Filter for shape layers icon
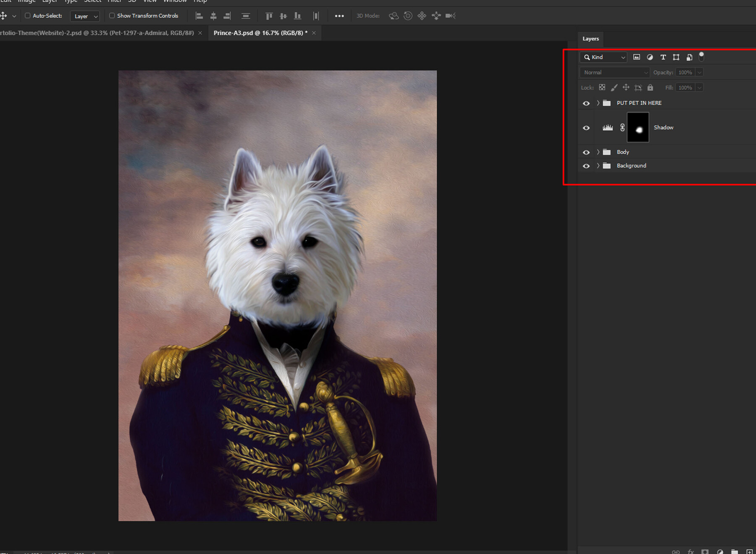This screenshot has width=756, height=554. click(x=676, y=57)
